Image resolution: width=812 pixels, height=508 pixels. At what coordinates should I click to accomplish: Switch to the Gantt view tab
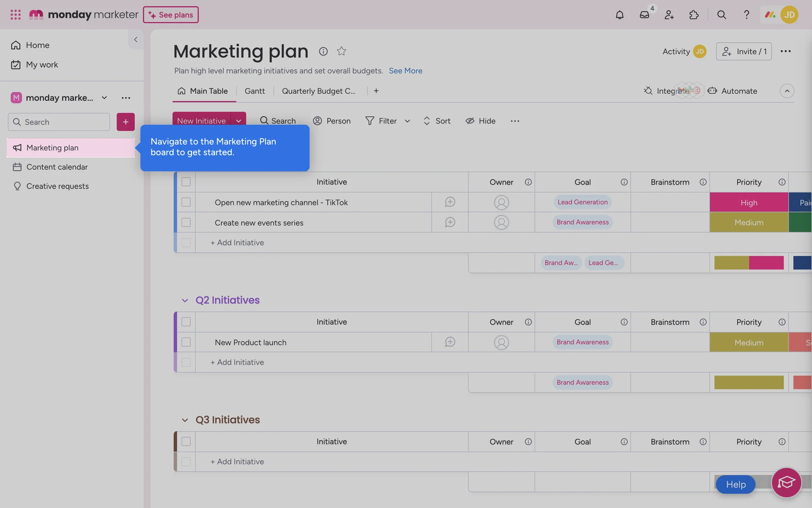tap(255, 91)
